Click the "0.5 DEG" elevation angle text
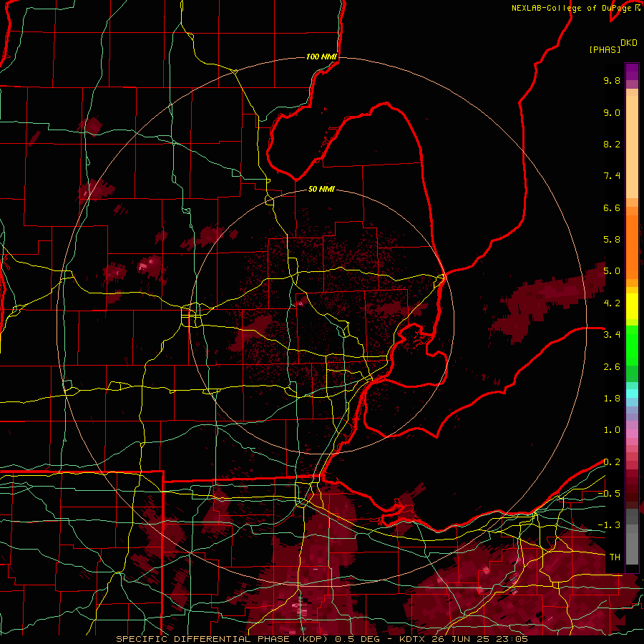The width and height of the screenshot is (644, 644). click(358, 639)
